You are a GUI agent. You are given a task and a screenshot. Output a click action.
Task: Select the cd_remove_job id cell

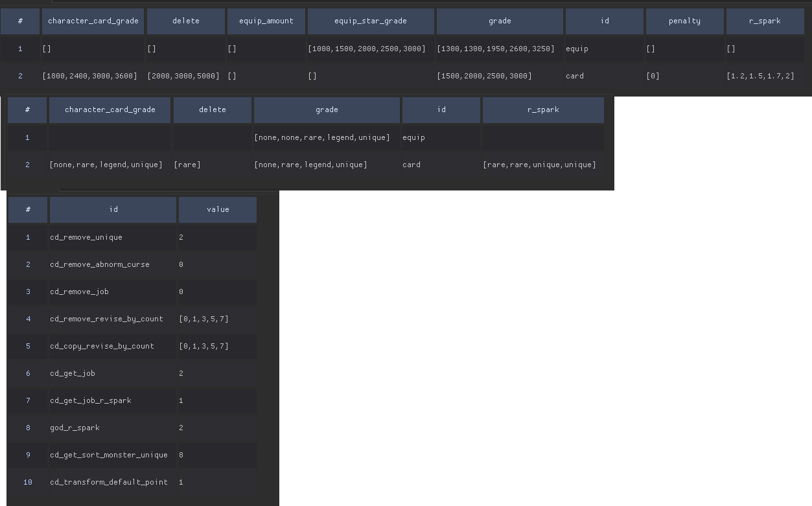113,292
